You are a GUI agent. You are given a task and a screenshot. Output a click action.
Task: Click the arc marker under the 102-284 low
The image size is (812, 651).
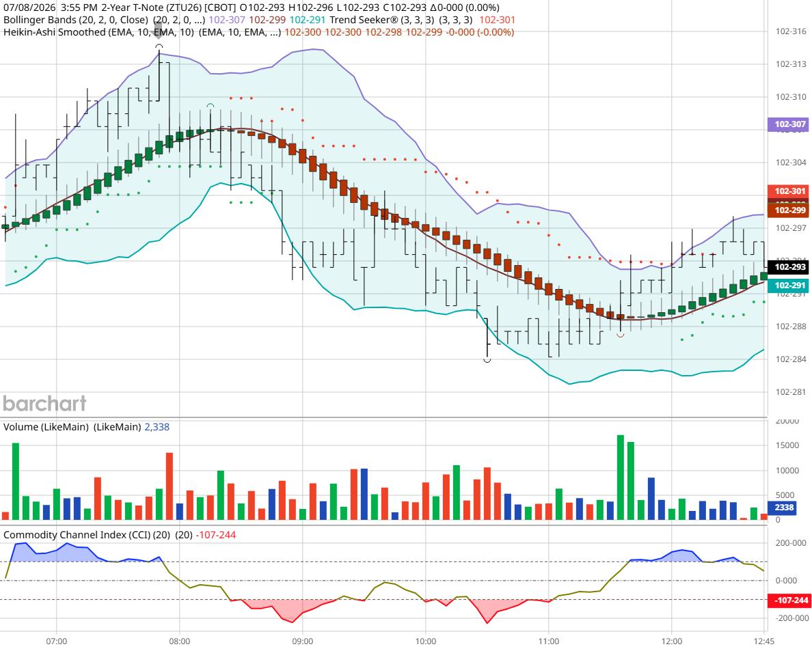click(487, 360)
